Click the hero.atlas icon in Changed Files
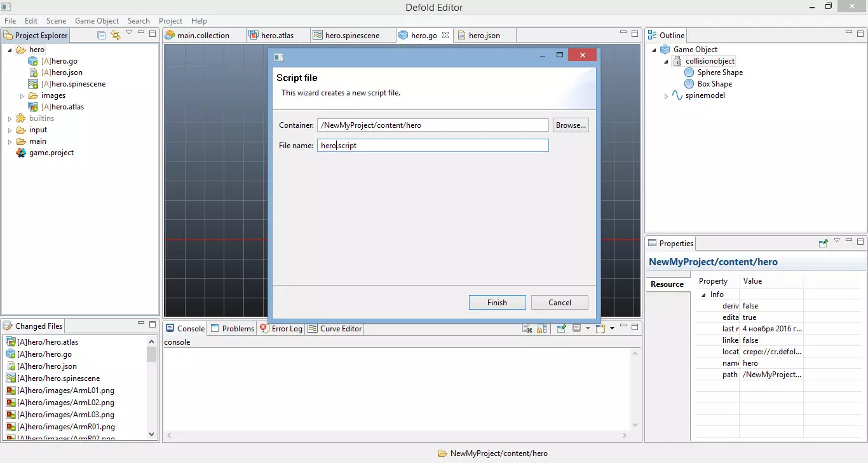 click(10, 342)
